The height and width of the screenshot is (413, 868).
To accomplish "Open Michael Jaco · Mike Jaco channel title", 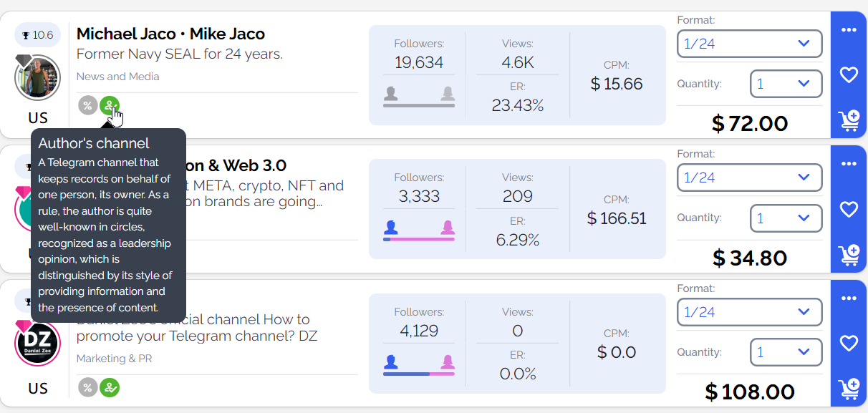I will (170, 34).
